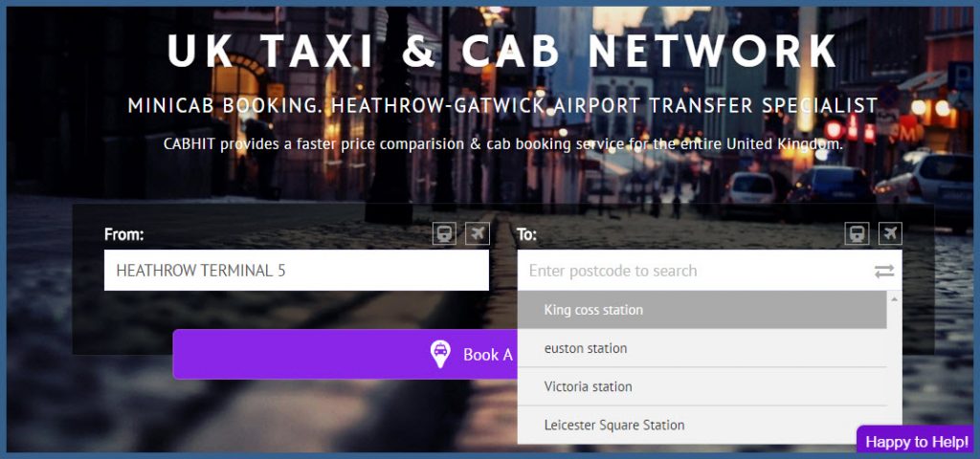The height and width of the screenshot is (459, 980).
Task: Open the Happy to Help chat widget
Action: (916, 442)
